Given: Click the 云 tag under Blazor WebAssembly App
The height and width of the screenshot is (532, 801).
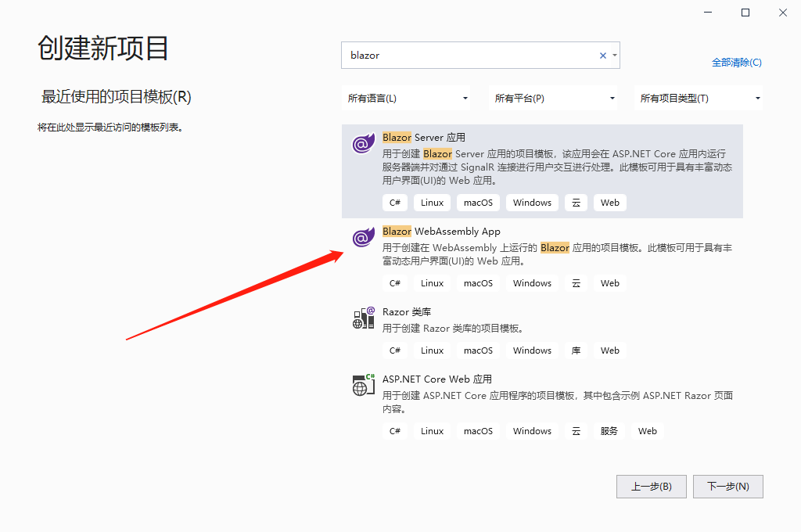Looking at the screenshot, I should (577, 283).
